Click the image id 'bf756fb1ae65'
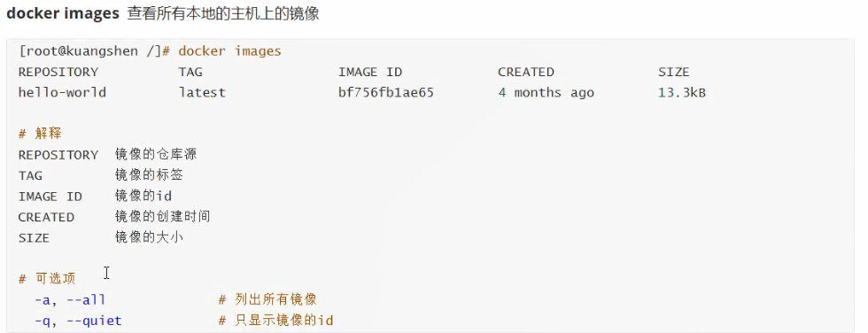The width and height of the screenshot is (868, 333). pyautogui.click(x=386, y=92)
